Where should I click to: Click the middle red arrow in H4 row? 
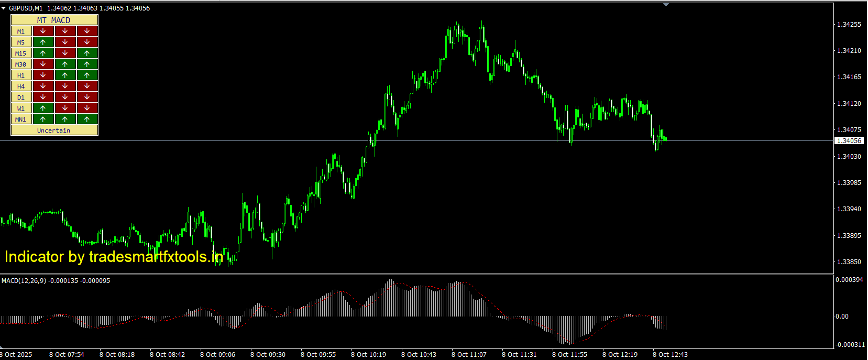[x=65, y=86]
